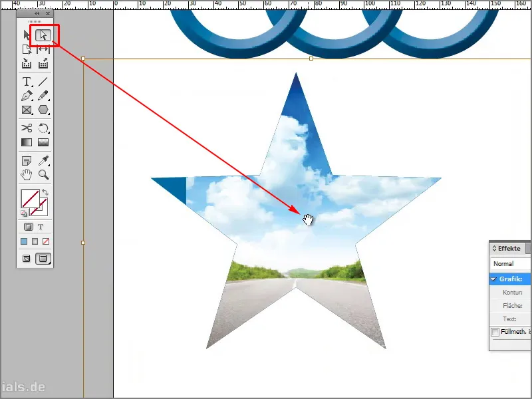Select the Type tool

27,81
